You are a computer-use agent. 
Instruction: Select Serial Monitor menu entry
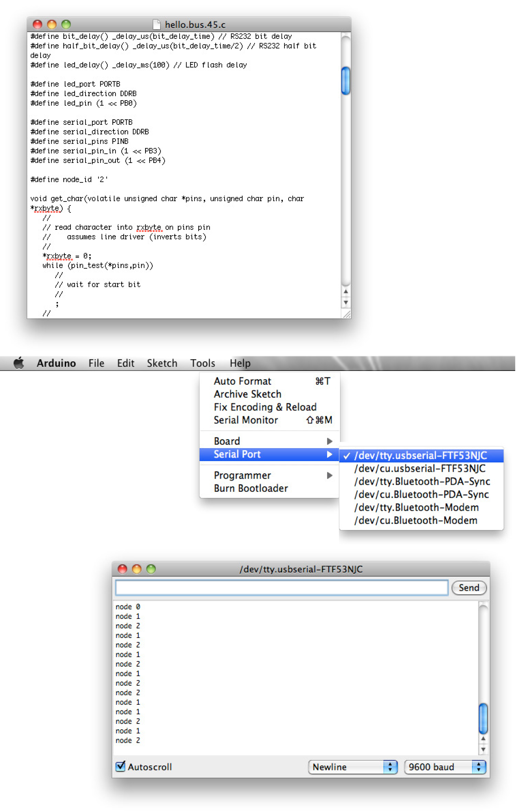point(246,420)
